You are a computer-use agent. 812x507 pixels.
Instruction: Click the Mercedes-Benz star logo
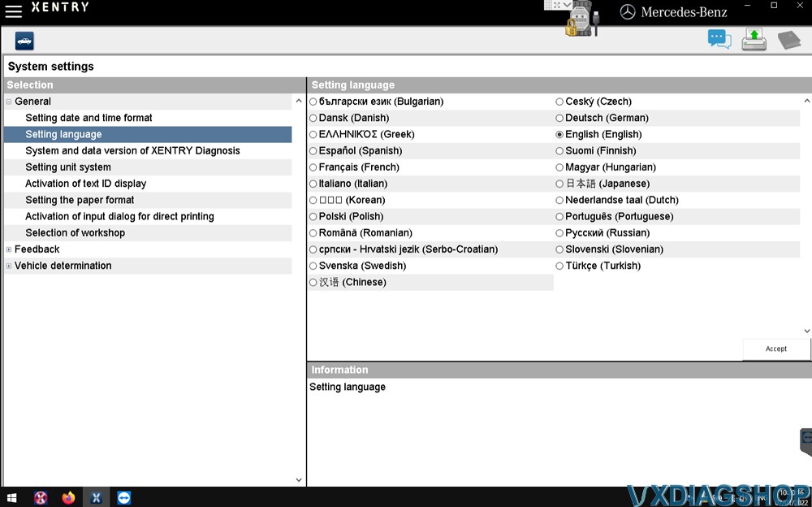click(628, 12)
